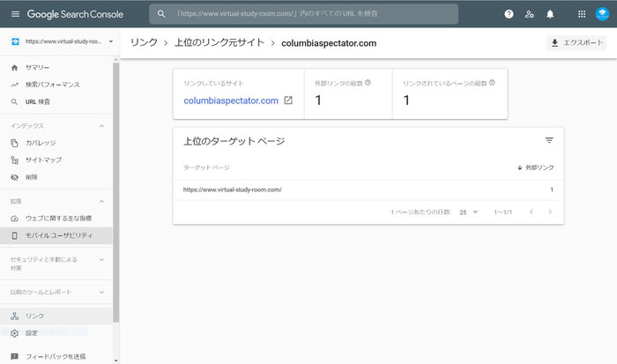Open the notifications bell
The height and width of the screenshot is (364, 617).
pyautogui.click(x=550, y=14)
